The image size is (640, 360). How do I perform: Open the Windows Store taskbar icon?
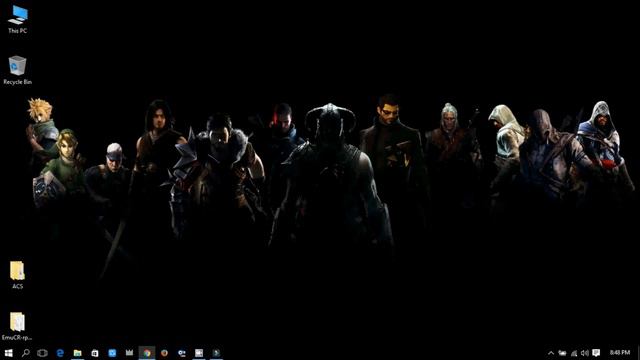[95, 353]
